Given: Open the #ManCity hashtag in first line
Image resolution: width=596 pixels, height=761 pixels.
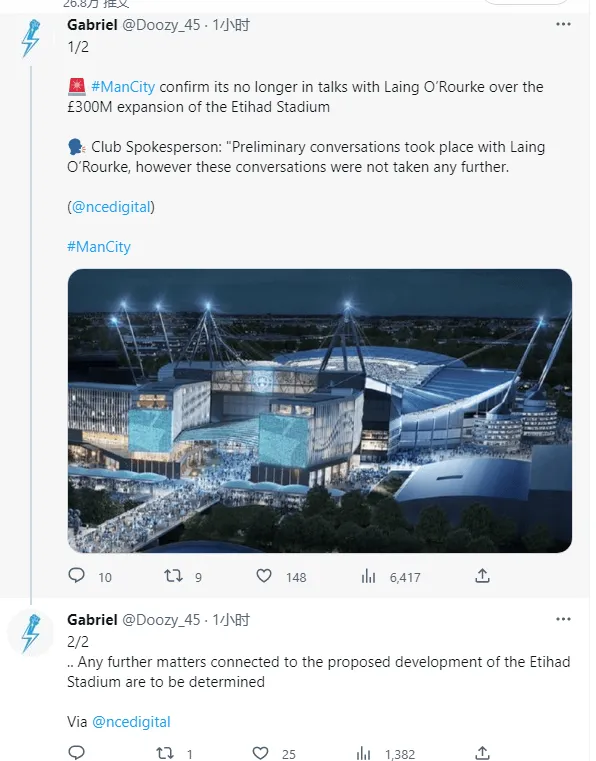Looking at the screenshot, I should 123,87.
